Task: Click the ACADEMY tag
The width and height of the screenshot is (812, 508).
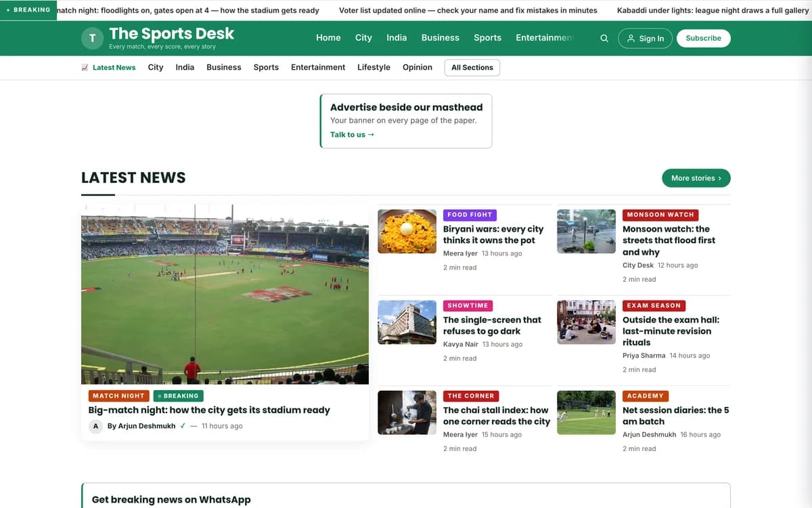Action: 646,396
